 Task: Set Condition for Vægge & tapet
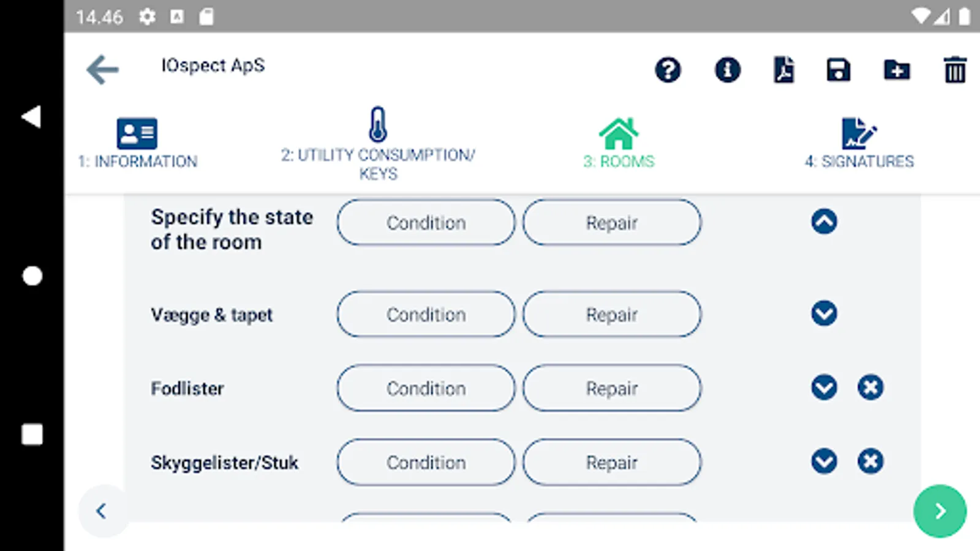[x=426, y=314]
